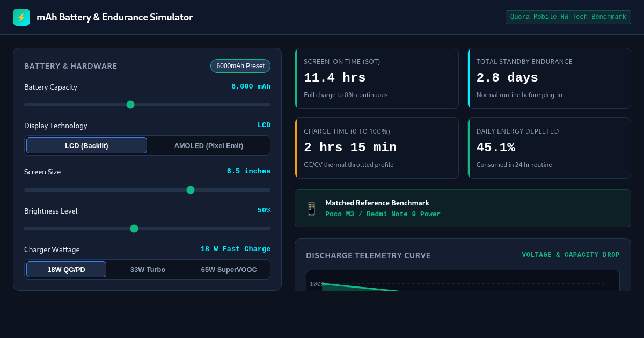Viewport: 644px width, 338px height.
Task: Click the CC/CV thermal throttled profile note
Action: [348, 165]
